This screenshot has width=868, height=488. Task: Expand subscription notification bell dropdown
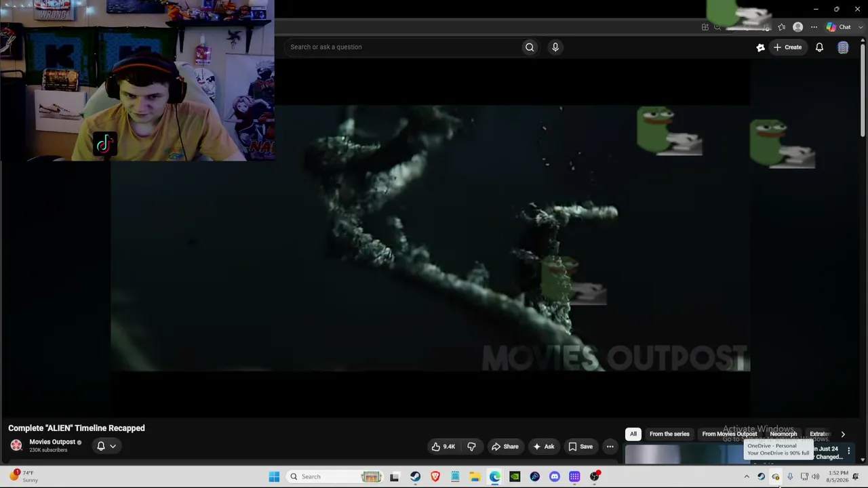click(106, 446)
